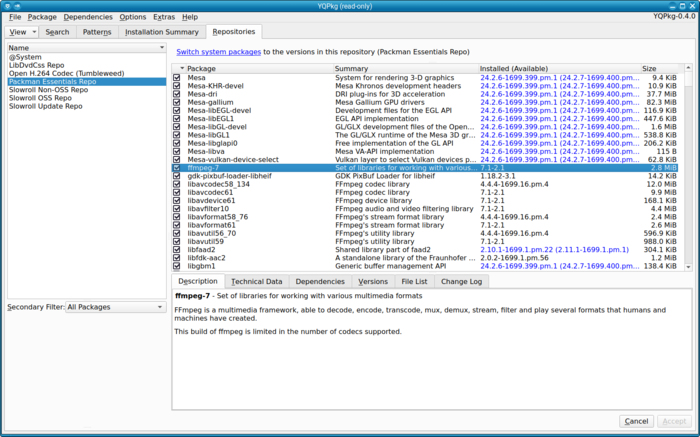Screen dimensions: 700x437
Task: Click the gdk-pixbuf-loader-libheif status icon
Action: 178,176
